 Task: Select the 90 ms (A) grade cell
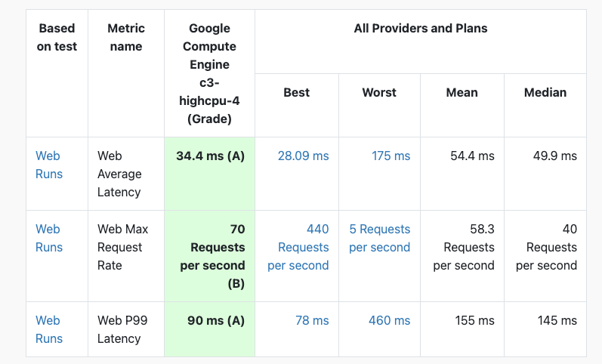point(210,329)
